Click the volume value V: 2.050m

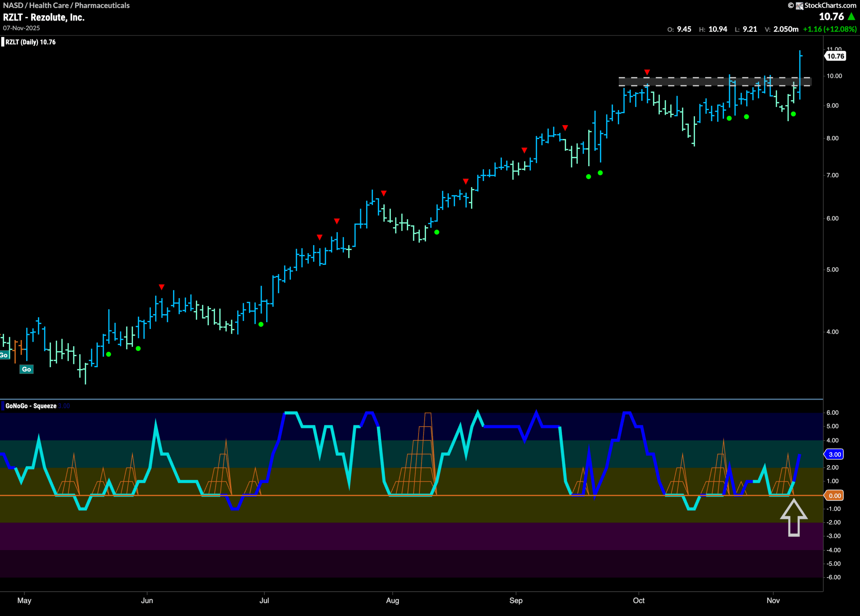(x=781, y=29)
